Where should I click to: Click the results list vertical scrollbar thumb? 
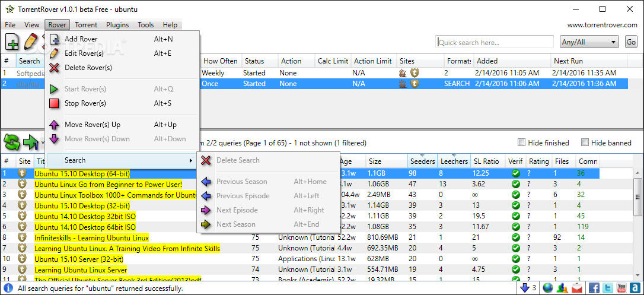pyautogui.click(x=637, y=196)
